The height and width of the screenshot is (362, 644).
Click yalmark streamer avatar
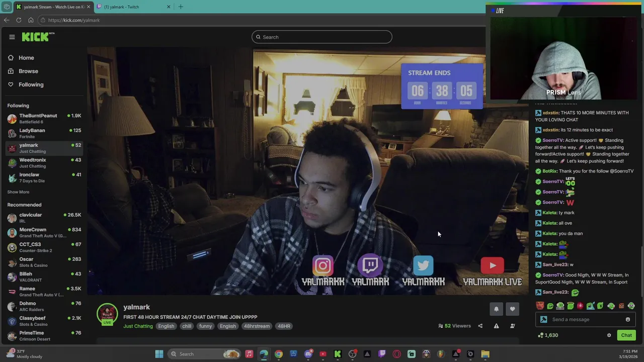pyautogui.click(x=107, y=314)
